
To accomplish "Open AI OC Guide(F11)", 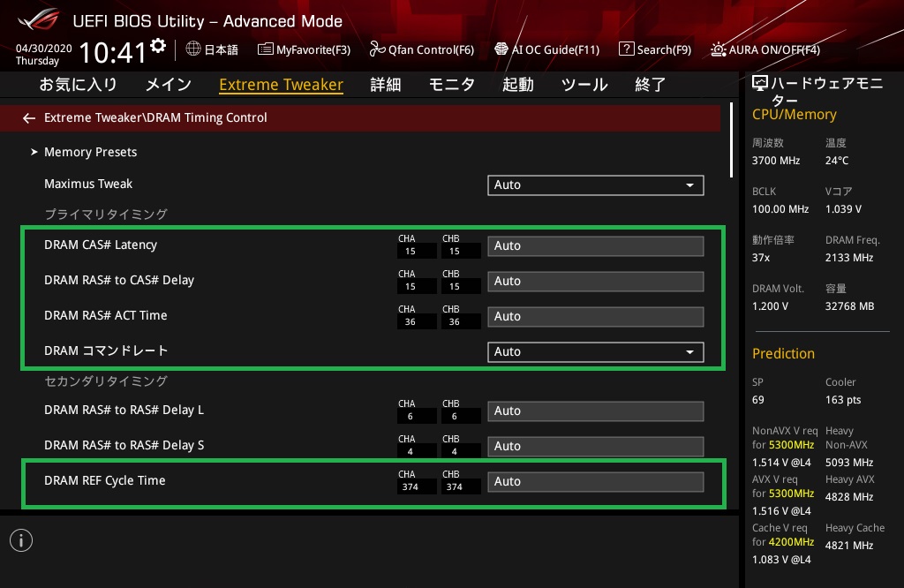I will coord(556,49).
